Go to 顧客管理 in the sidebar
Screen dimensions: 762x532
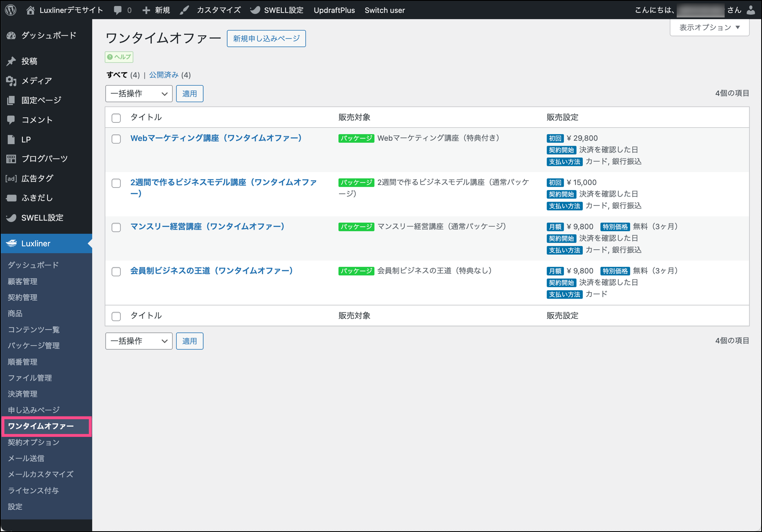(22, 281)
